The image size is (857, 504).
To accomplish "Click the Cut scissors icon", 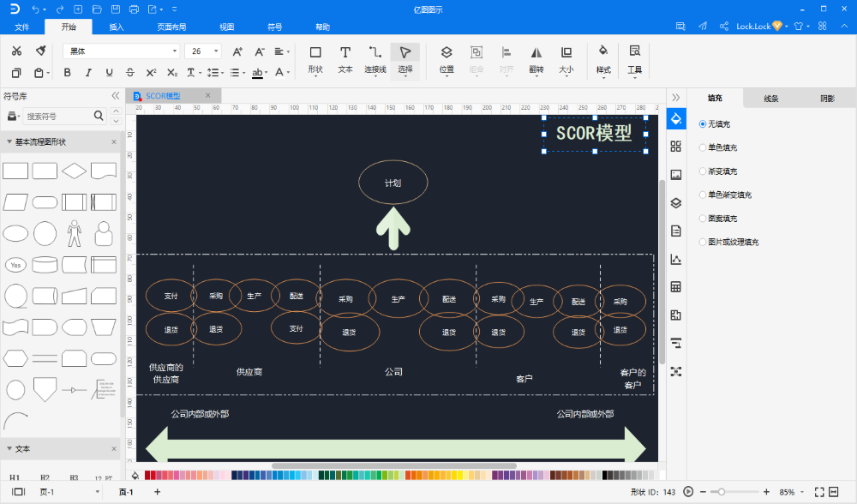I will coord(16,51).
